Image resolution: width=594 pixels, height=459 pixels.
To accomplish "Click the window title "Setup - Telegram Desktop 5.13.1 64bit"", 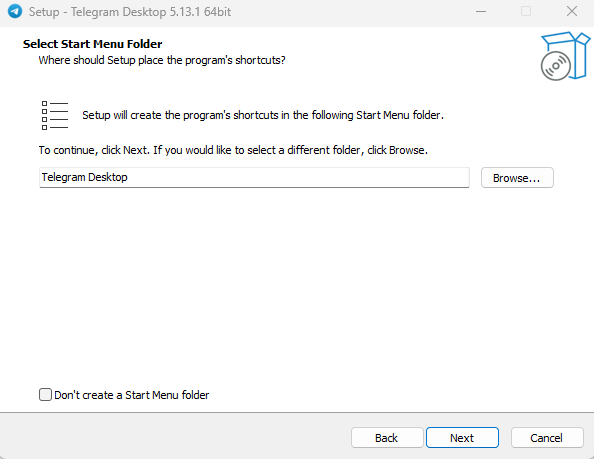I will pos(130,12).
